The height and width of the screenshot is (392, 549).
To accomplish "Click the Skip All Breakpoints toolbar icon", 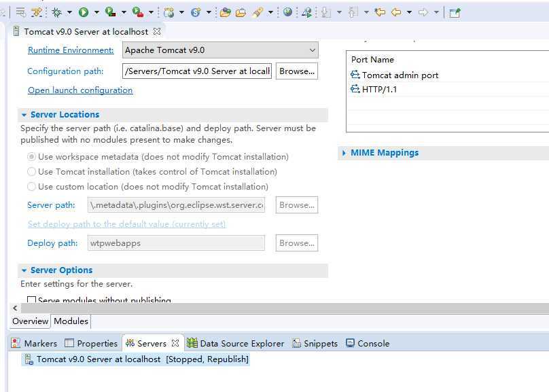I will pyautogui.click(x=37, y=12).
